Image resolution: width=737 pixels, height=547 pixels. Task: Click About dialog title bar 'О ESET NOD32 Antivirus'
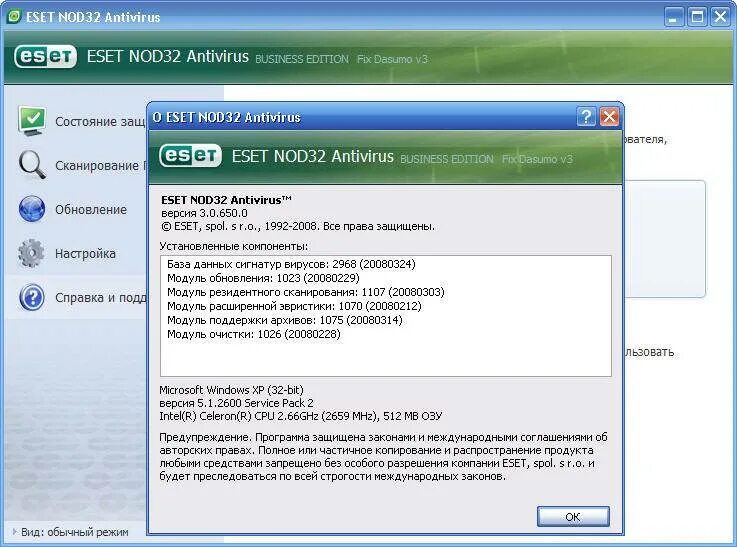pyautogui.click(x=226, y=117)
